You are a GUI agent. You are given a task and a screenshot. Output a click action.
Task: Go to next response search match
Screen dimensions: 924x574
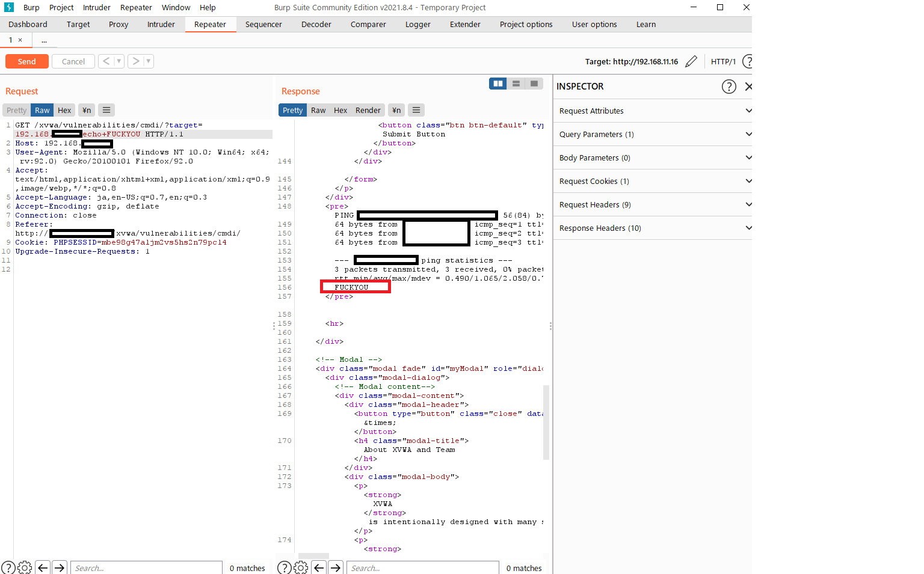tap(336, 567)
